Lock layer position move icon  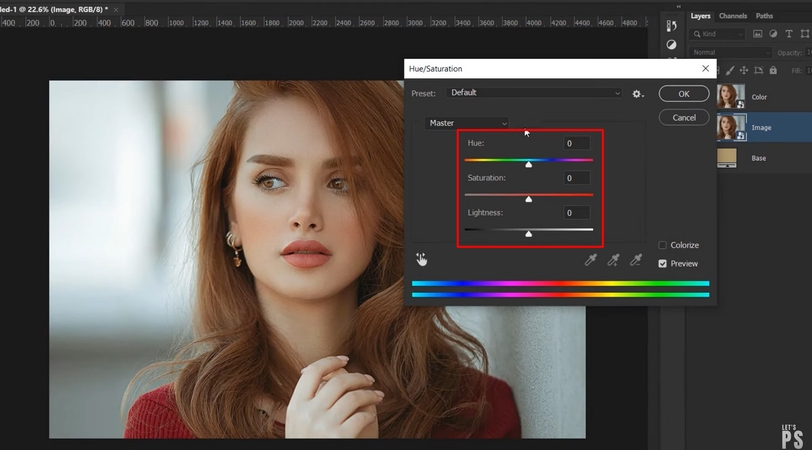744,70
